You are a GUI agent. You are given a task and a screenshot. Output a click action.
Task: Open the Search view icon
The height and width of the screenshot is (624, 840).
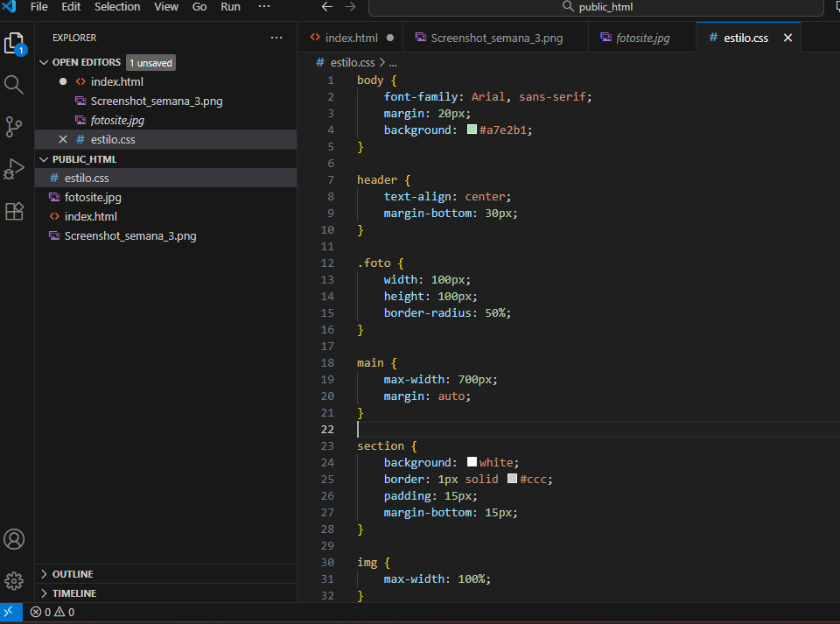(x=14, y=85)
